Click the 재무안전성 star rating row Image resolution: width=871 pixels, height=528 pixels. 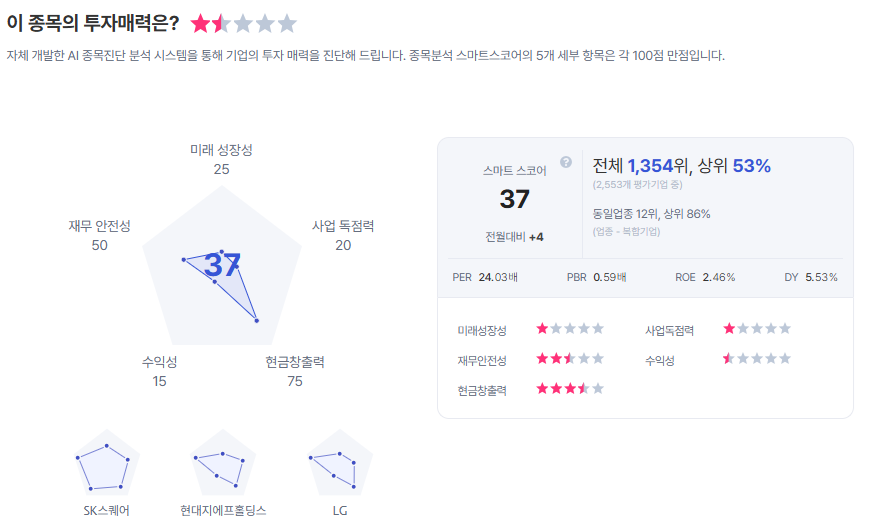(x=570, y=359)
